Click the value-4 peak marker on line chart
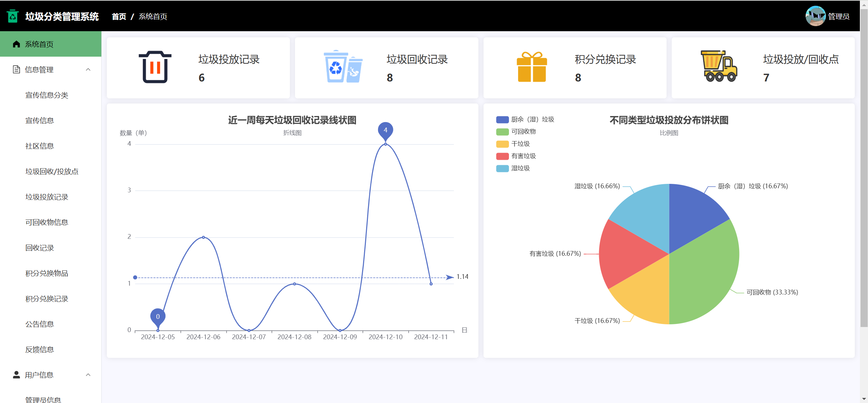Viewport: 868px width, 403px height. tap(385, 131)
